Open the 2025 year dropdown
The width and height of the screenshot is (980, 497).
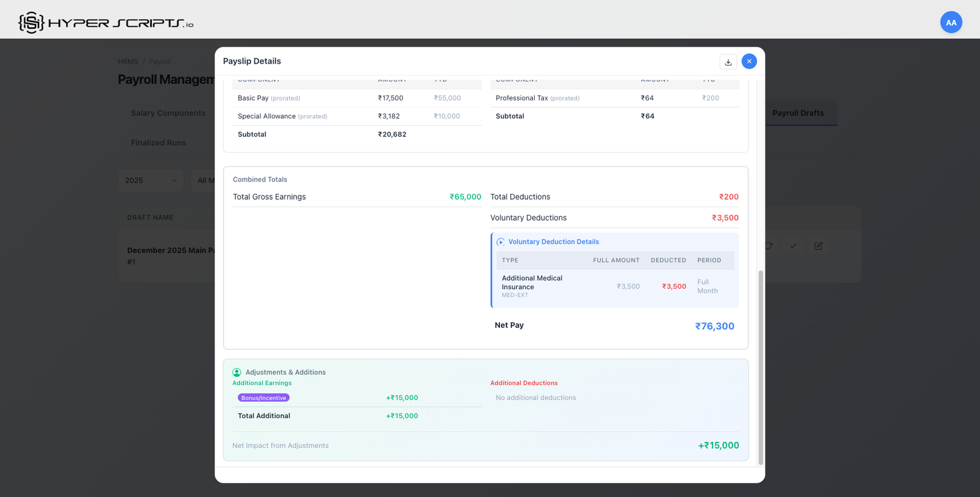(x=151, y=180)
